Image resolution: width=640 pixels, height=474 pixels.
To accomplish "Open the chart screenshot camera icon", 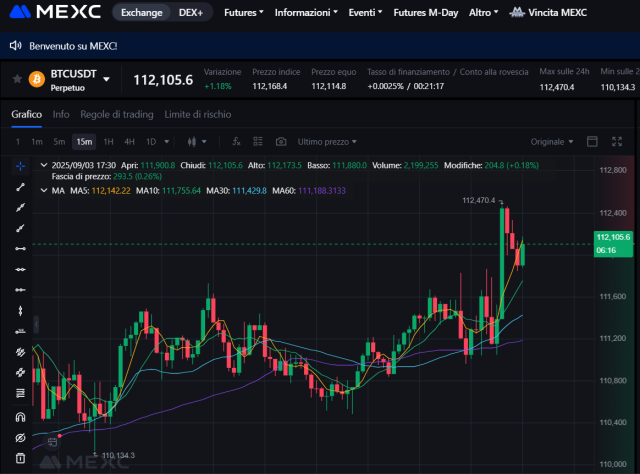I will click(x=281, y=141).
